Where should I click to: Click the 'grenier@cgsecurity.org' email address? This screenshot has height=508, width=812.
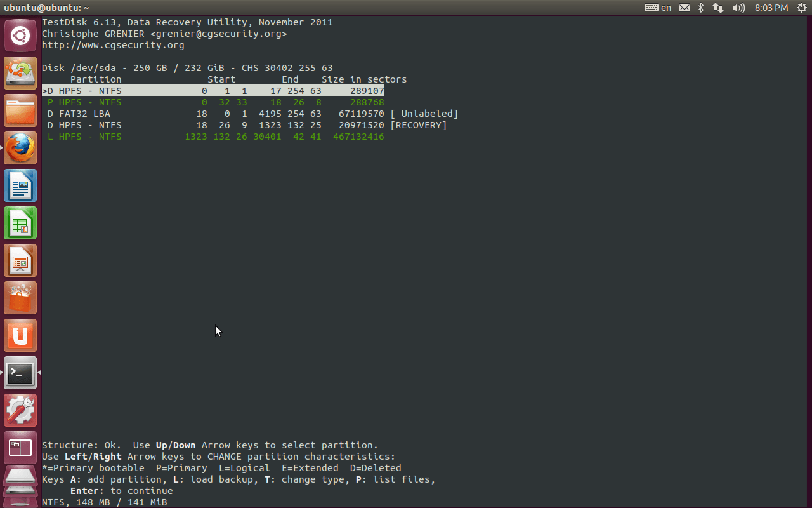(x=218, y=34)
